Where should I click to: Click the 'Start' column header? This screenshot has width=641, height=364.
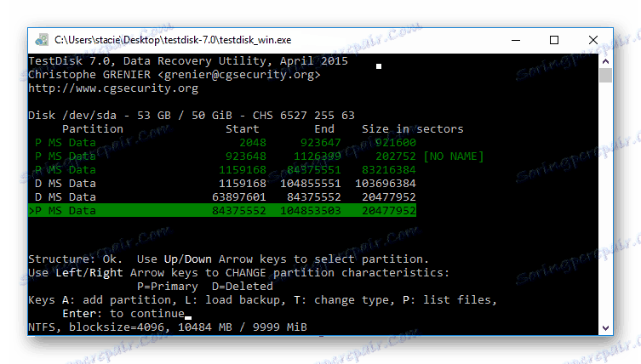click(243, 129)
